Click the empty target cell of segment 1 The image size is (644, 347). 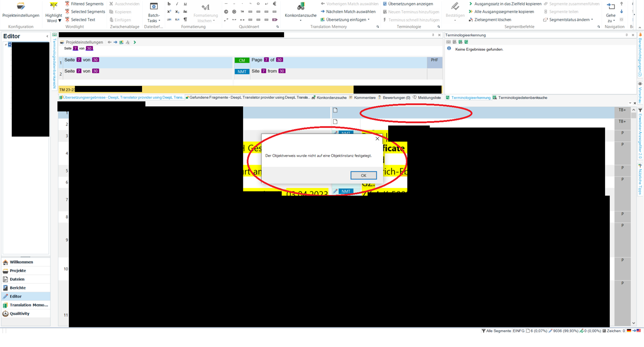[x=415, y=113]
